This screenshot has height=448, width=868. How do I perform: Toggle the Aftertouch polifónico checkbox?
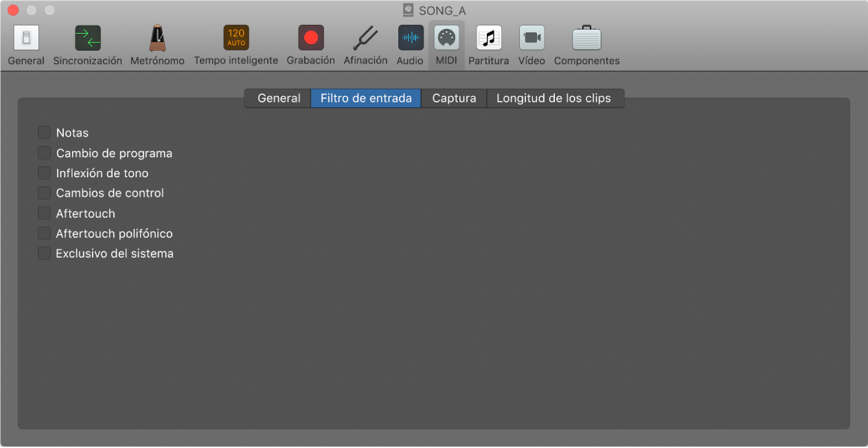44,233
